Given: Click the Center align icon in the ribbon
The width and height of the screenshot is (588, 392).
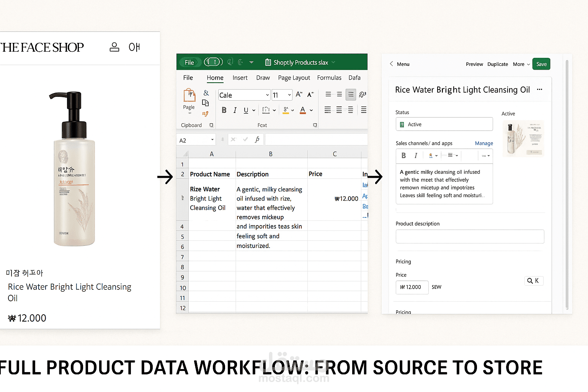Looking at the screenshot, I should coord(339,110).
